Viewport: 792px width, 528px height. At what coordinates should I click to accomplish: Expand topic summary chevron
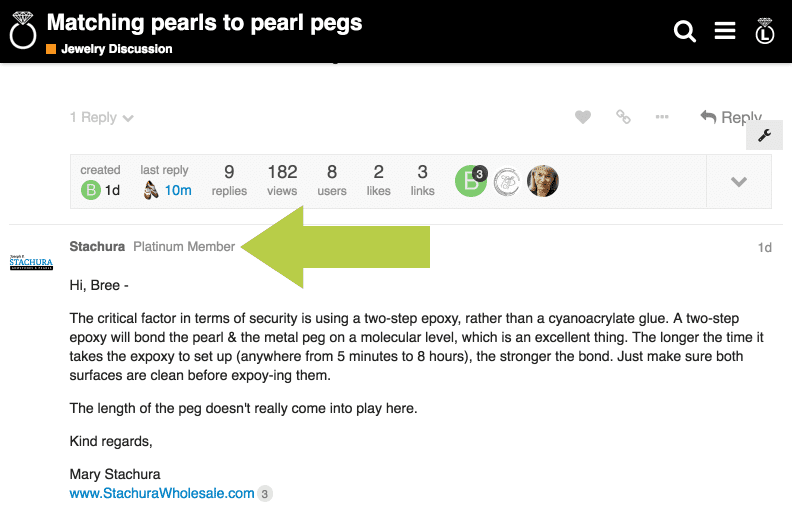[x=738, y=182]
